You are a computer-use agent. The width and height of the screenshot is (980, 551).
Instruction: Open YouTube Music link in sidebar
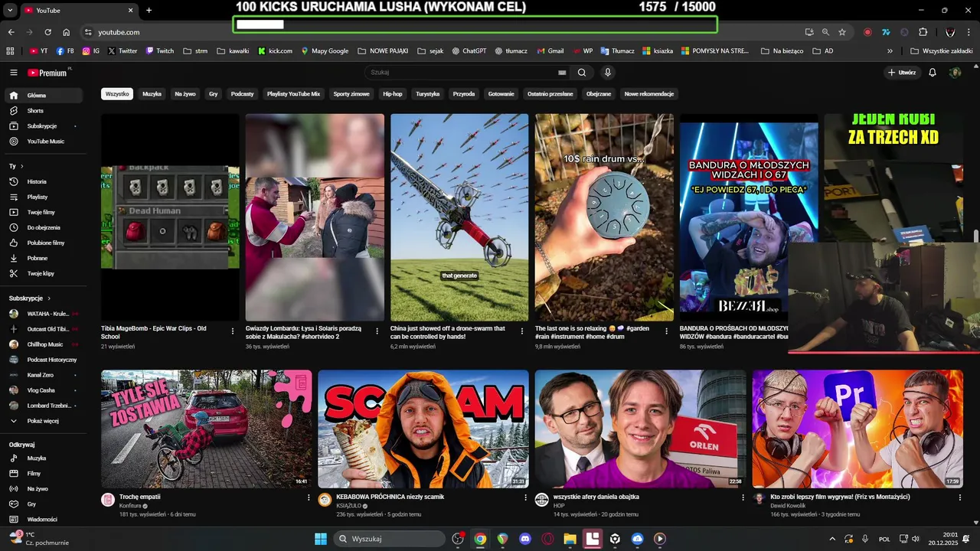tap(44, 142)
